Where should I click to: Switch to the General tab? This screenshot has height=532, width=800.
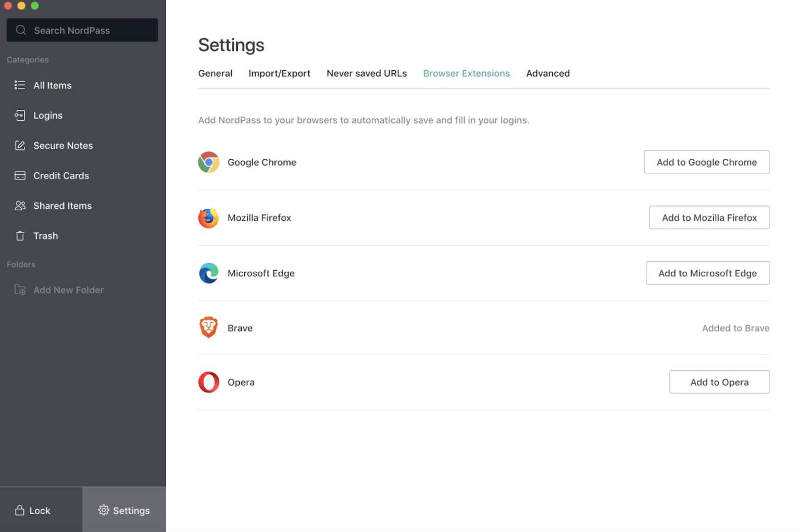click(215, 73)
